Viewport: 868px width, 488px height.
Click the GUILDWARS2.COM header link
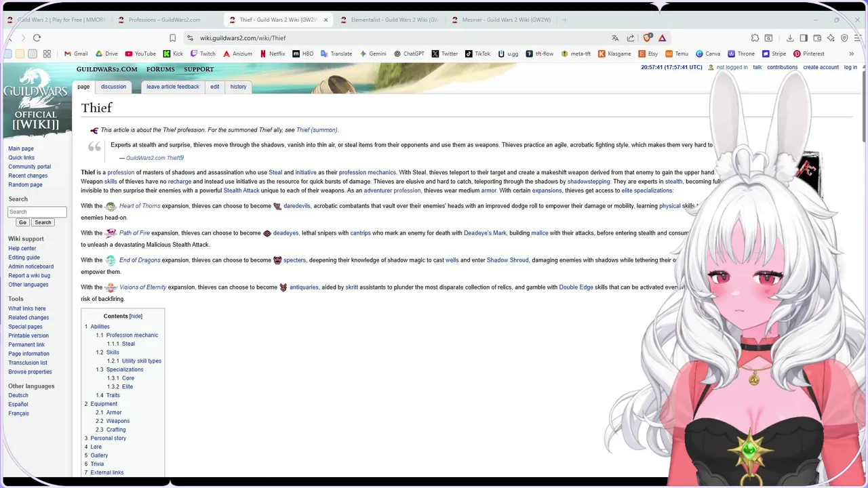click(106, 69)
